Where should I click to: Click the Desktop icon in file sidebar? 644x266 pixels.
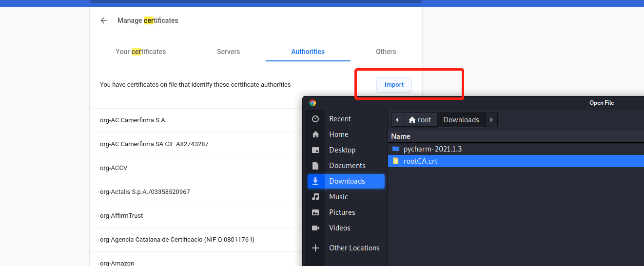point(315,150)
